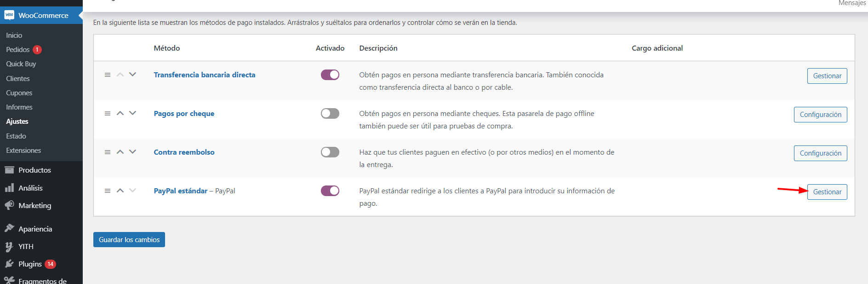Enable Pagos por cheque payment toggle
The width and height of the screenshot is (868, 284).
(330, 113)
